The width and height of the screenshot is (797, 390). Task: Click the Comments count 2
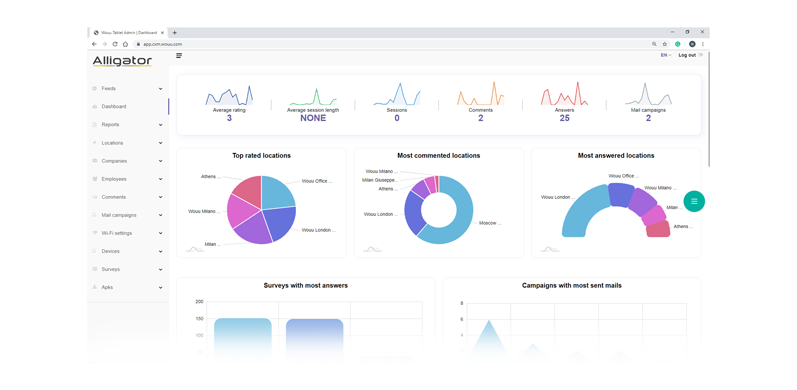pyautogui.click(x=480, y=118)
